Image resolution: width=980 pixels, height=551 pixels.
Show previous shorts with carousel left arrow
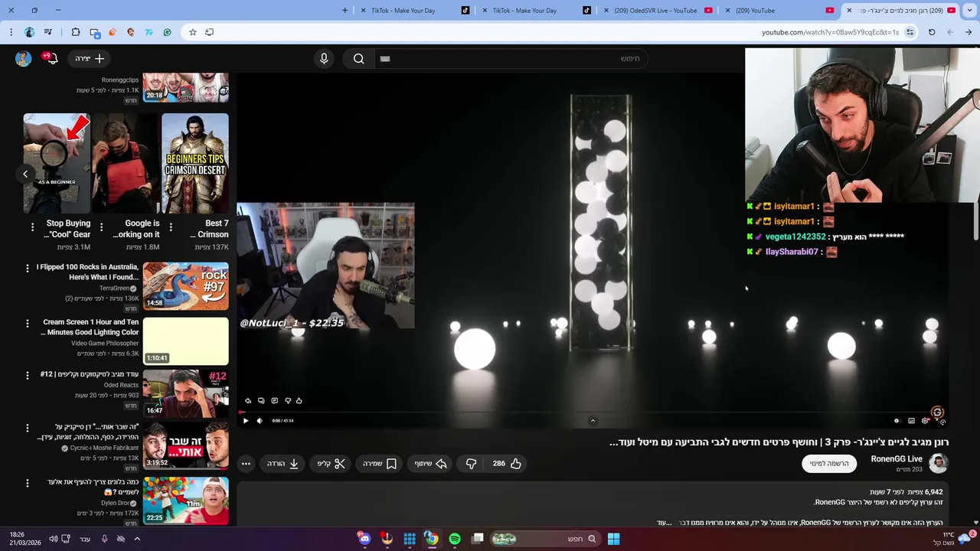(25, 174)
